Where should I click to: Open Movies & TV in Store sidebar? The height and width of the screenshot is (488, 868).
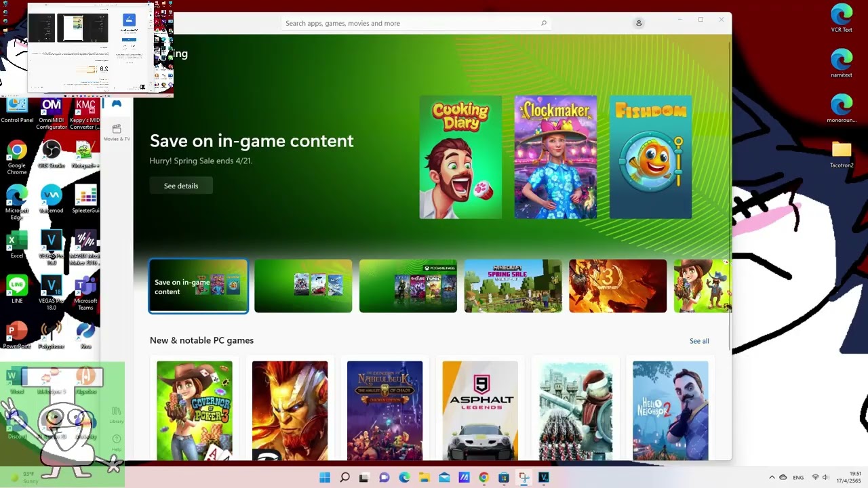pos(117,132)
